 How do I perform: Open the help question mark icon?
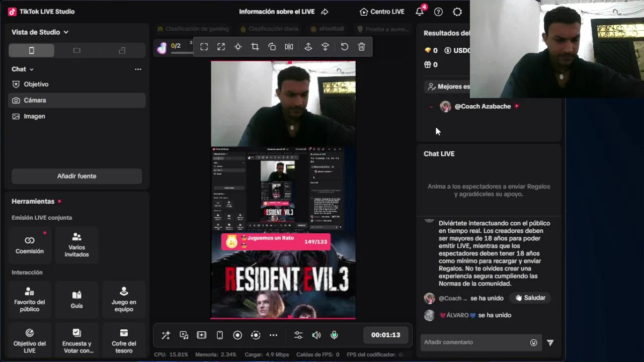coord(438,12)
